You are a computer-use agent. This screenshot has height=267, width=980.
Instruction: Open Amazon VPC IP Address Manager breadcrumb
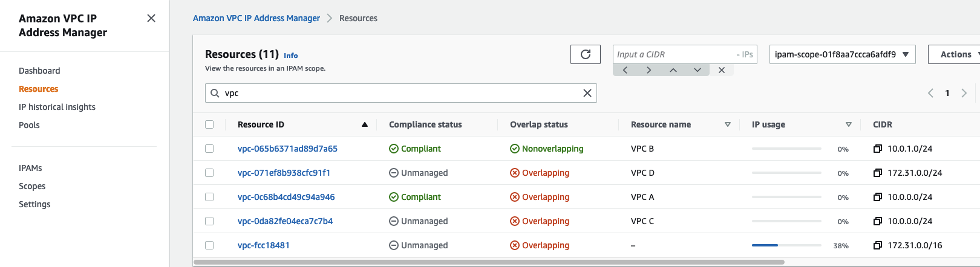pyautogui.click(x=256, y=18)
